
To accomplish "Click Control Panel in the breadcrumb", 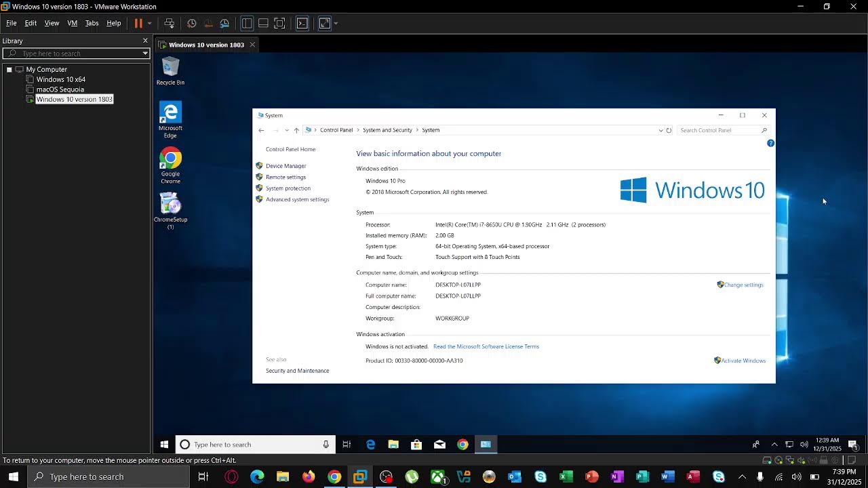I will 336,130.
